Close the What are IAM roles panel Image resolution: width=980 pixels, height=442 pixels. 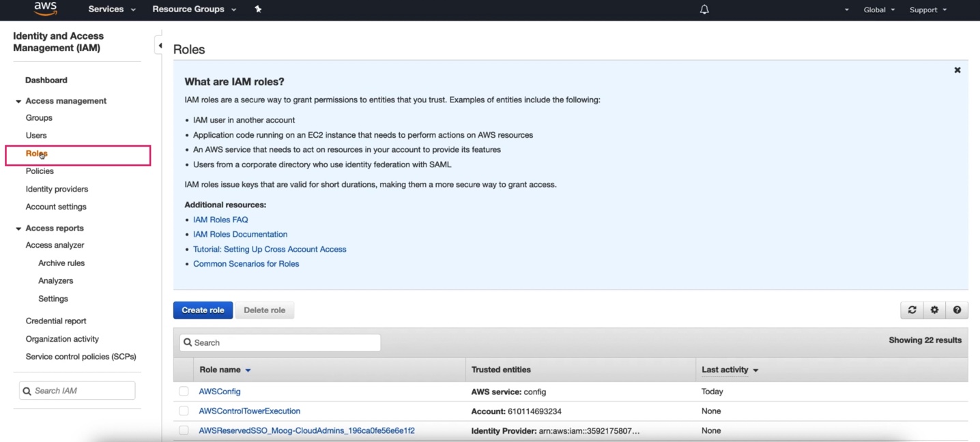coord(957,70)
